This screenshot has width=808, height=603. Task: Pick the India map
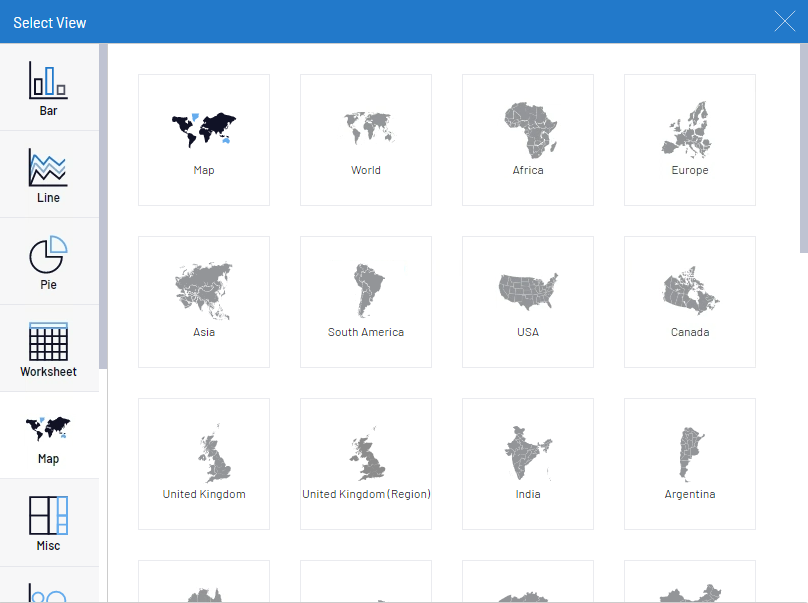[x=527, y=463]
